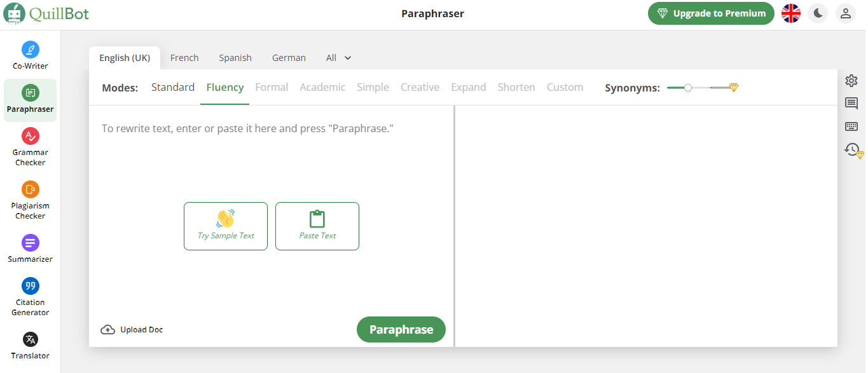Open the premium history icon
The height and width of the screenshot is (373, 868).
coord(853,150)
